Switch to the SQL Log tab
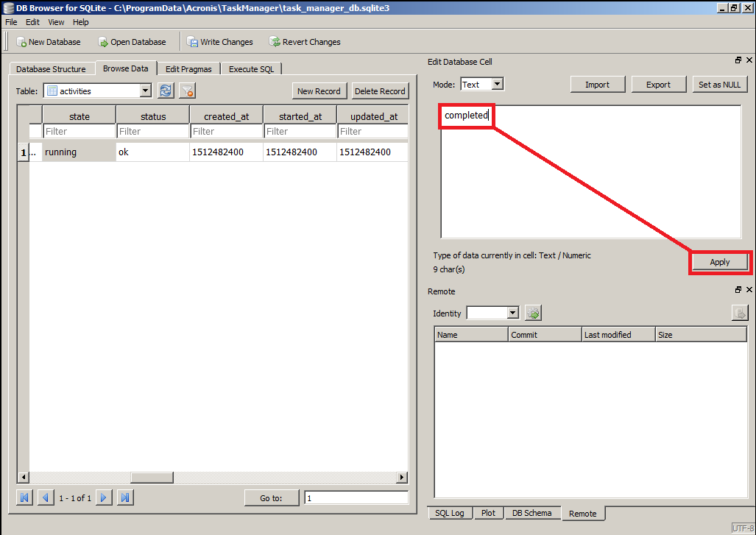The width and height of the screenshot is (756, 535). click(450, 513)
